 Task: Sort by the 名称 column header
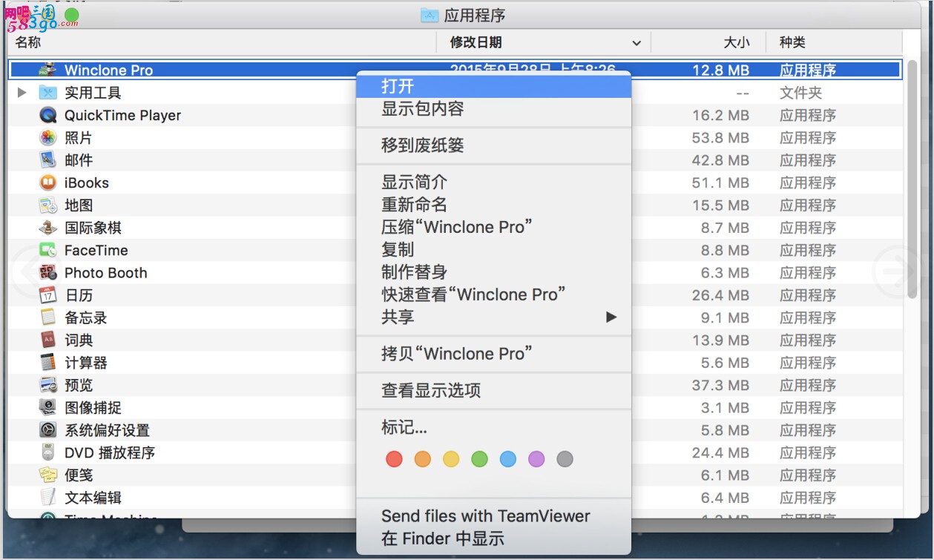[x=222, y=43]
